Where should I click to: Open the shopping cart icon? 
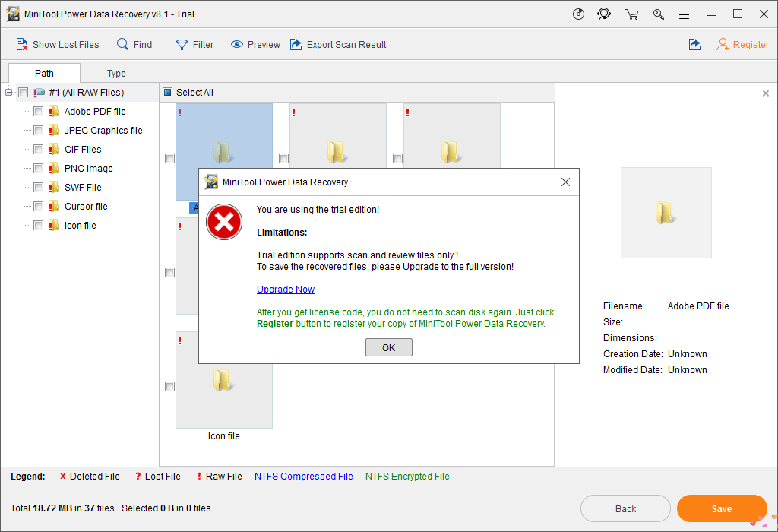(631, 14)
